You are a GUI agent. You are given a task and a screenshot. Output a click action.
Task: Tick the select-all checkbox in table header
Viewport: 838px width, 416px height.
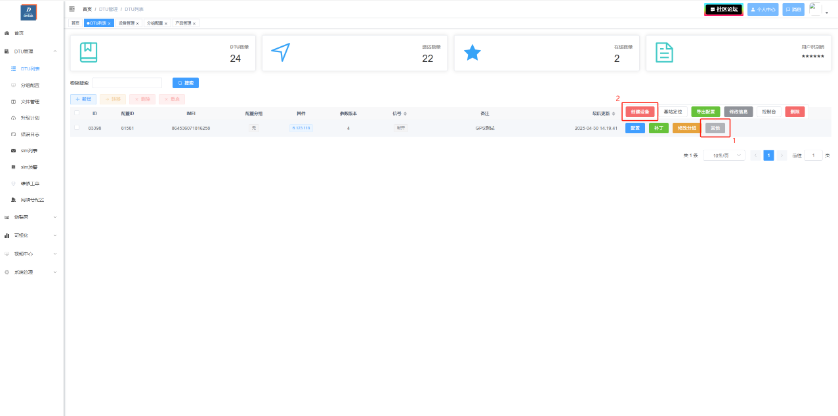coord(77,113)
